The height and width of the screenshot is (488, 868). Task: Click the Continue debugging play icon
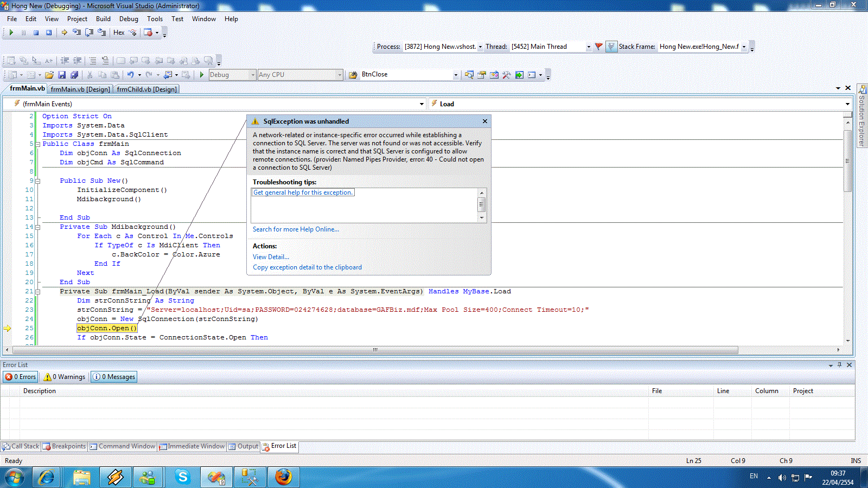[11, 33]
